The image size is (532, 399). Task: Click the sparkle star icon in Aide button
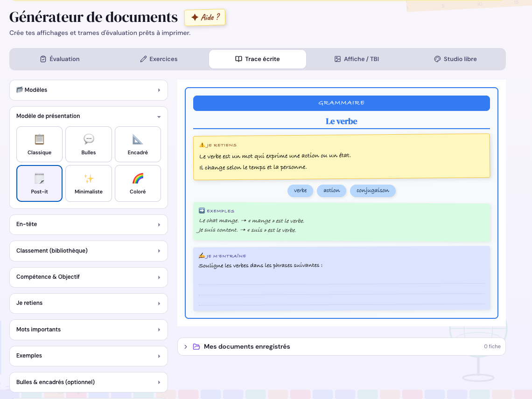pyautogui.click(x=195, y=17)
